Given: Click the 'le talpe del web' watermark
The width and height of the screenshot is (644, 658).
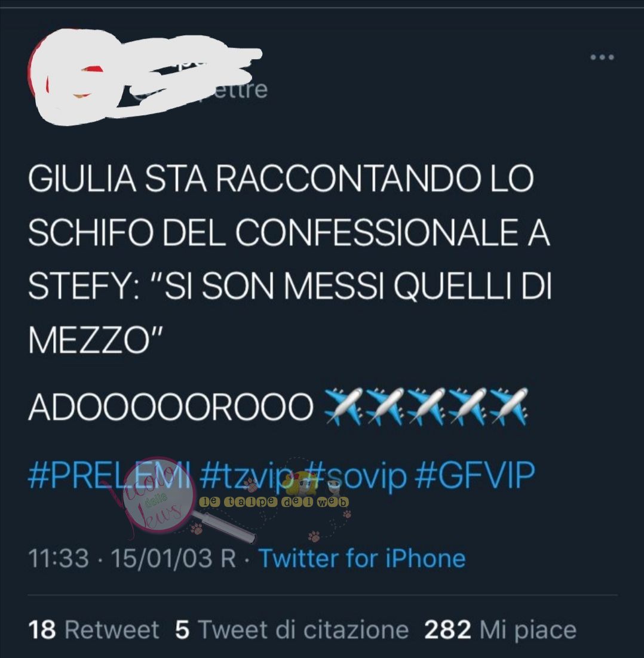Looking at the screenshot, I should (274, 502).
